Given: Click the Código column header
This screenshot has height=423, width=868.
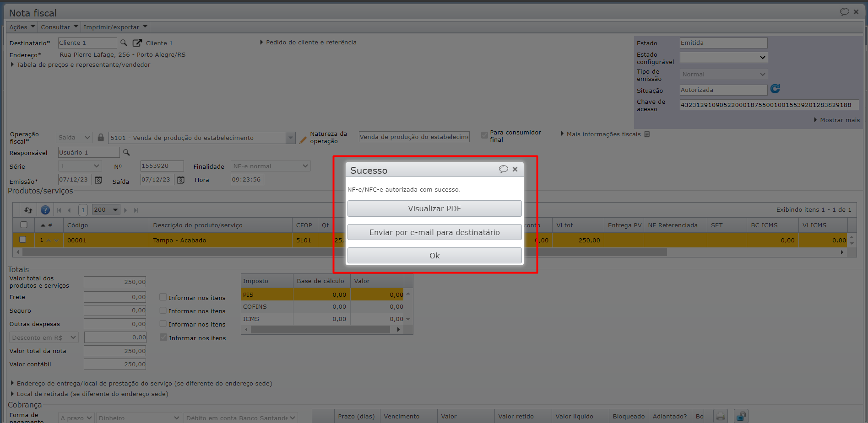Looking at the screenshot, I should 106,225.
